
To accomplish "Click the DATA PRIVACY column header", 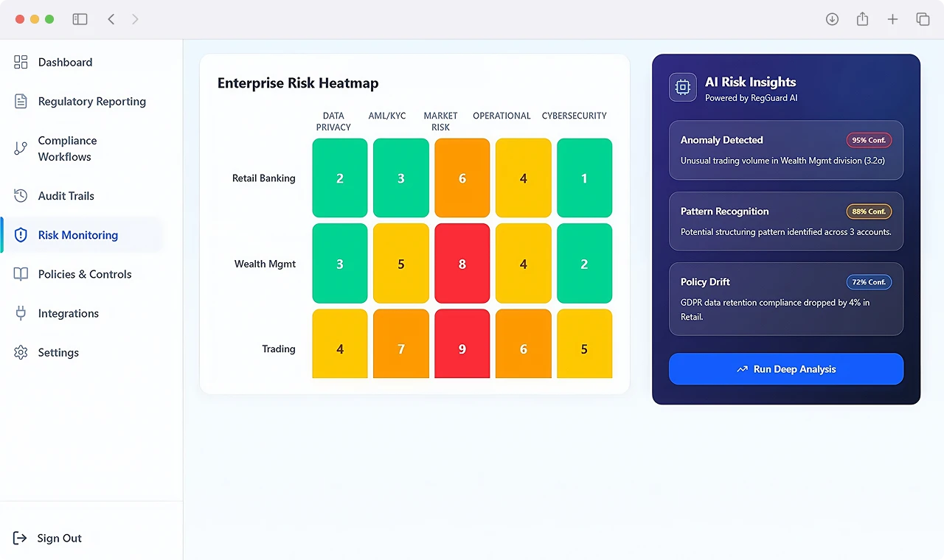I will 333,122.
